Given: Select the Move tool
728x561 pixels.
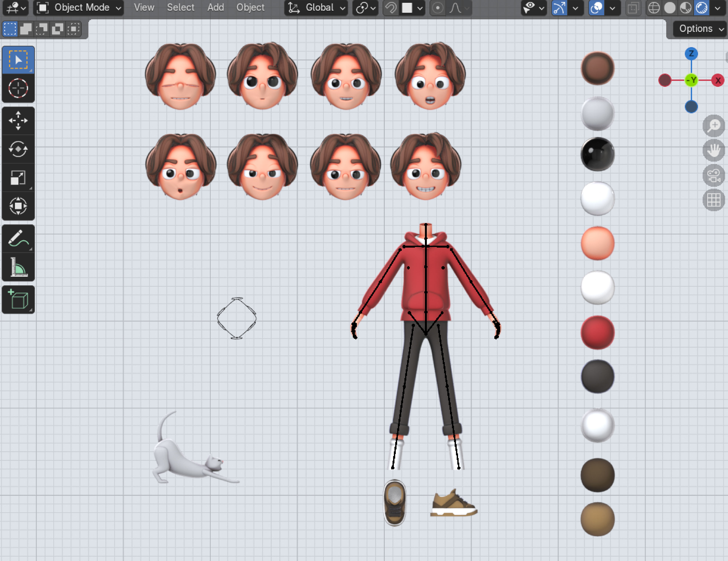Looking at the screenshot, I should 18,121.
